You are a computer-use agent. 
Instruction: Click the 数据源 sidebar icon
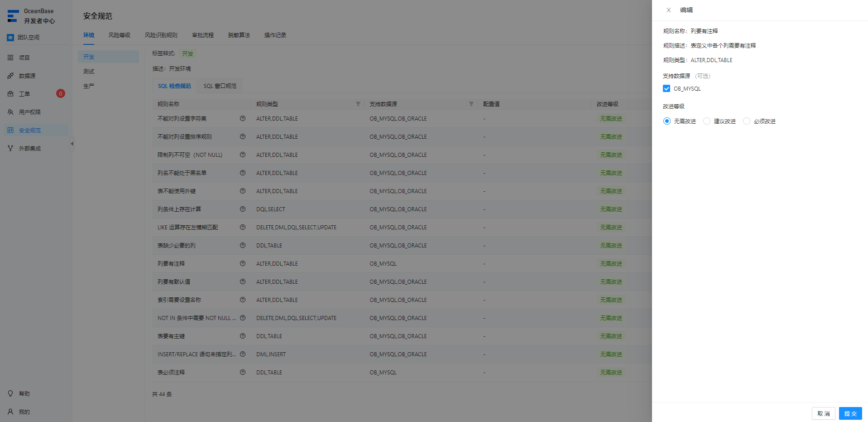[x=10, y=76]
